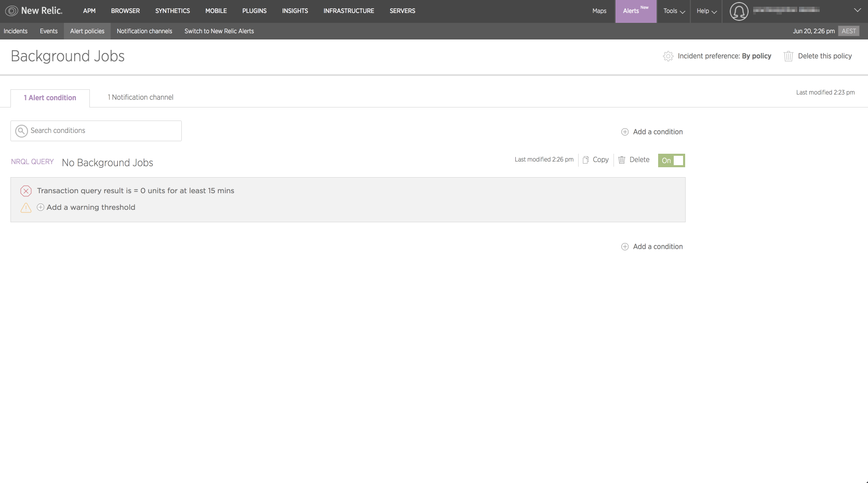The height and width of the screenshot is (483, 868).
Task: Open the PLUGINS menu
Action: pyautogui.click(x=255, y=11)
